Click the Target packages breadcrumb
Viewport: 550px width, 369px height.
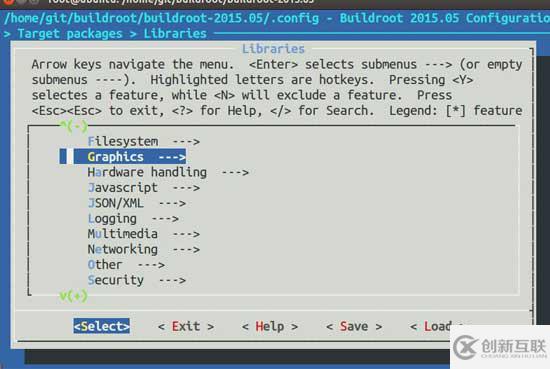(70, 34)
